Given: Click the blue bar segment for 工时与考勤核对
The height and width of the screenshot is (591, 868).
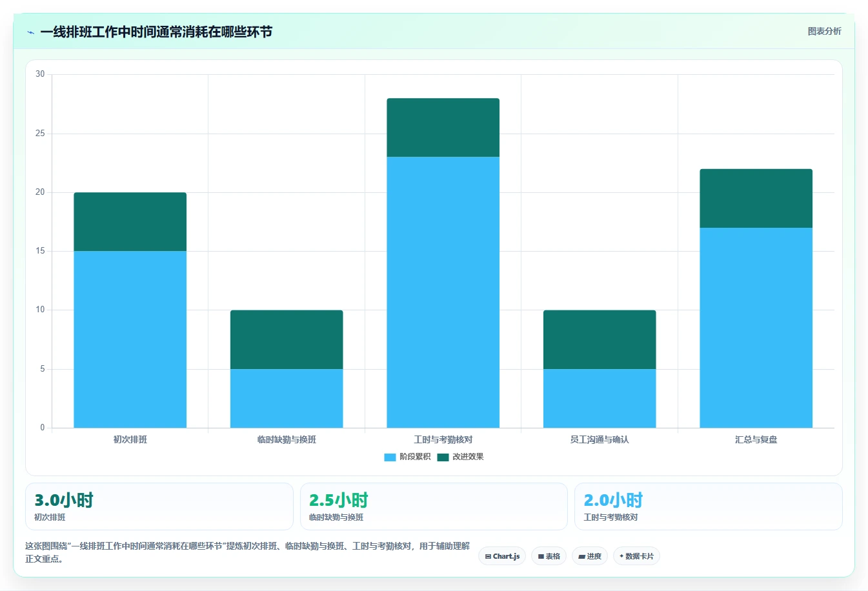Looking at the screenshot, I should [x=443, y=292].
